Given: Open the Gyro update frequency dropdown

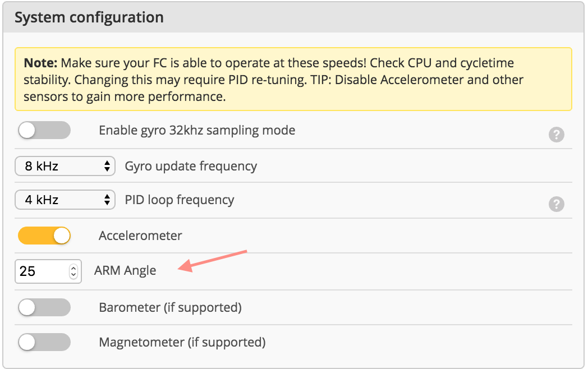Looking at the screenshot, I should pyautogui.click(x=65, y=166).
